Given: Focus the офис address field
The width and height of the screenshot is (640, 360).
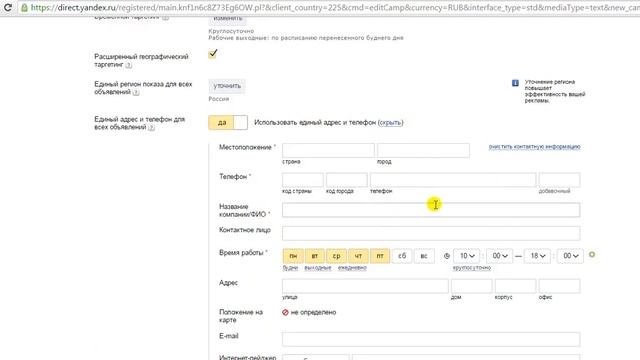Looking at the screenshot, I should [559, 286].
